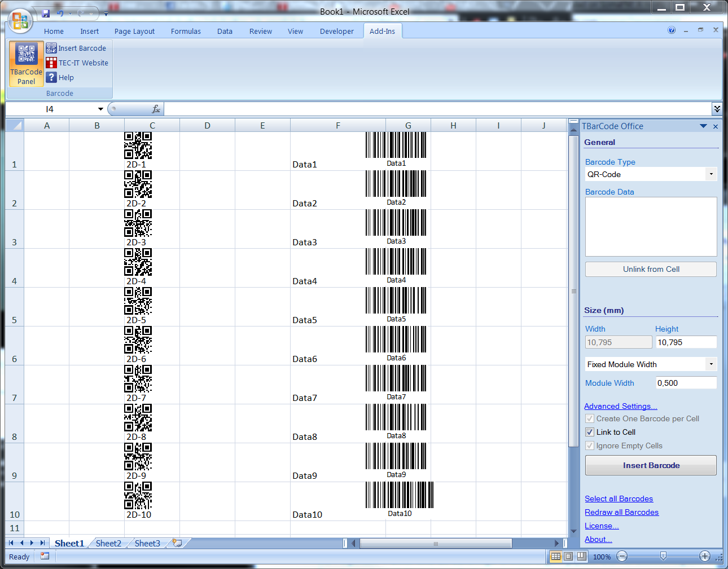The width and height of the screenshot is (728, 569).
Task: Click the Module Width input field
Action: [686, 383]
